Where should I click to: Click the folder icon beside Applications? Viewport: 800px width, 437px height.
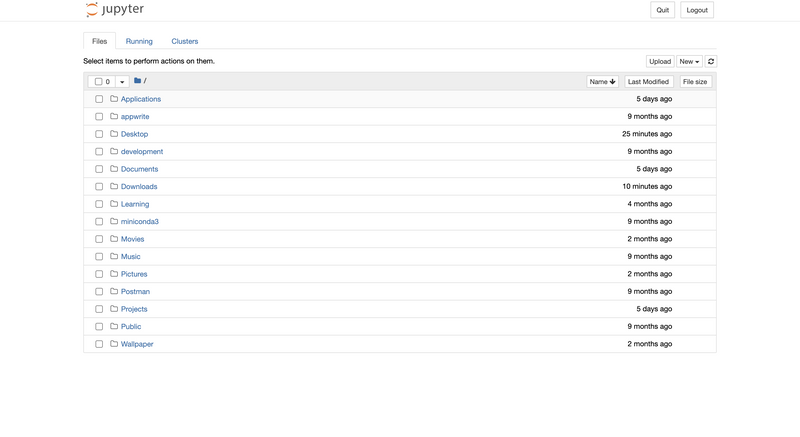[114, 99]
